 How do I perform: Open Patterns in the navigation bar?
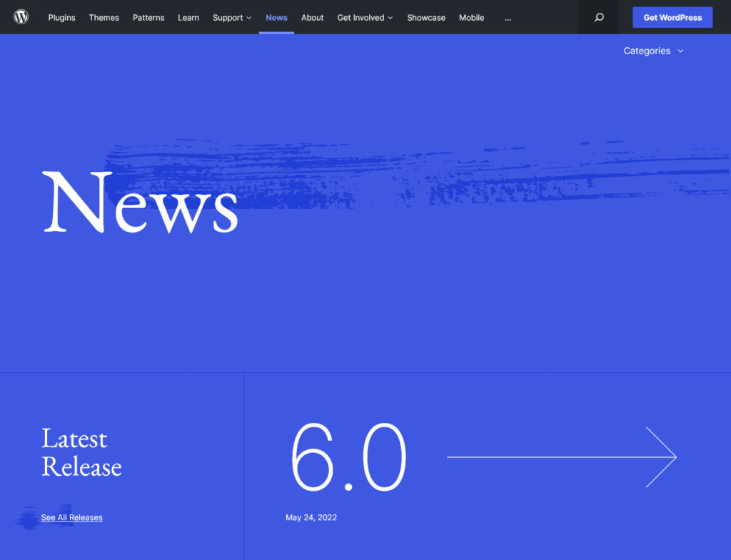click(148, 17)
